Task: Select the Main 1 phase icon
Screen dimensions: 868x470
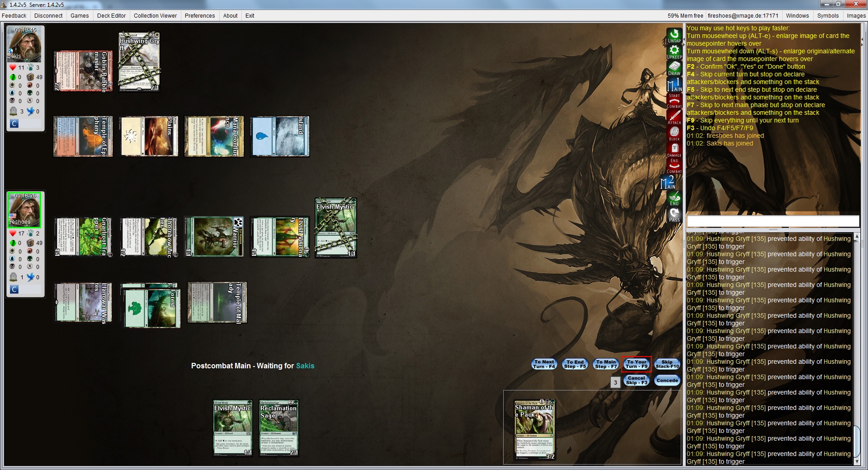Action: click(x=674, y=85)
